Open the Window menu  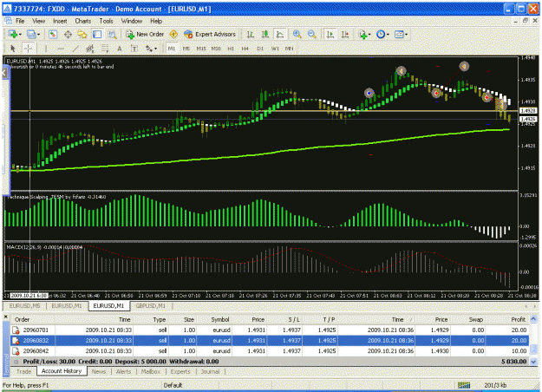coord(132,21)
